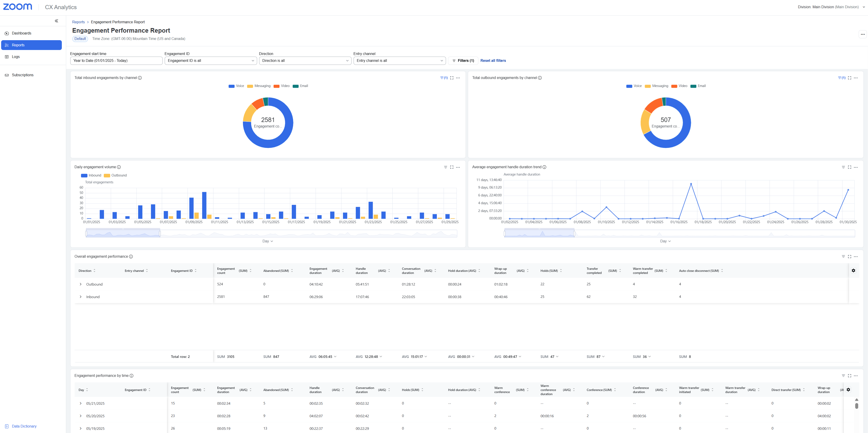The width and height of the screenshot is (868, 433).
Task: Toggle Email legend in inbound donut chart
Action: pos(300,86)
